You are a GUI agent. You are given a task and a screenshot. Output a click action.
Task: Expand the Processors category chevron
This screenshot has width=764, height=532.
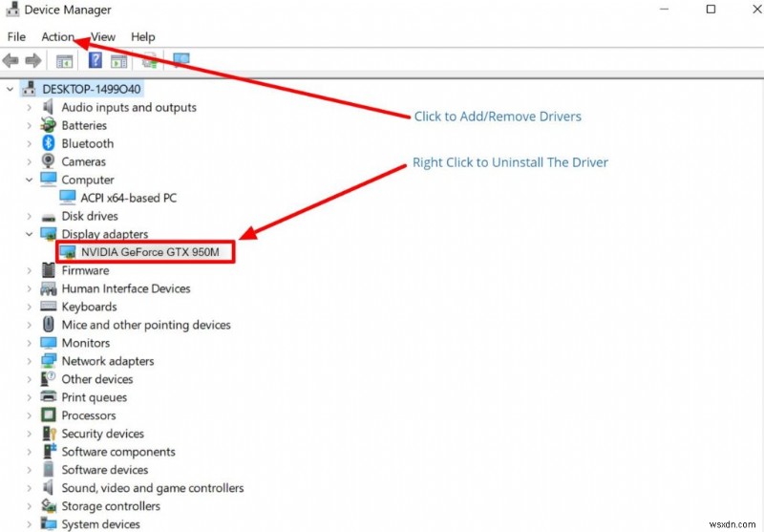(x=30, y=415)
